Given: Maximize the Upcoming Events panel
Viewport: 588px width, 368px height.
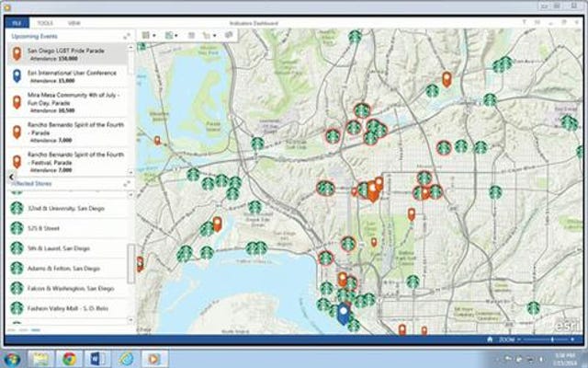Looking at the screenshot, I should 127,37.
